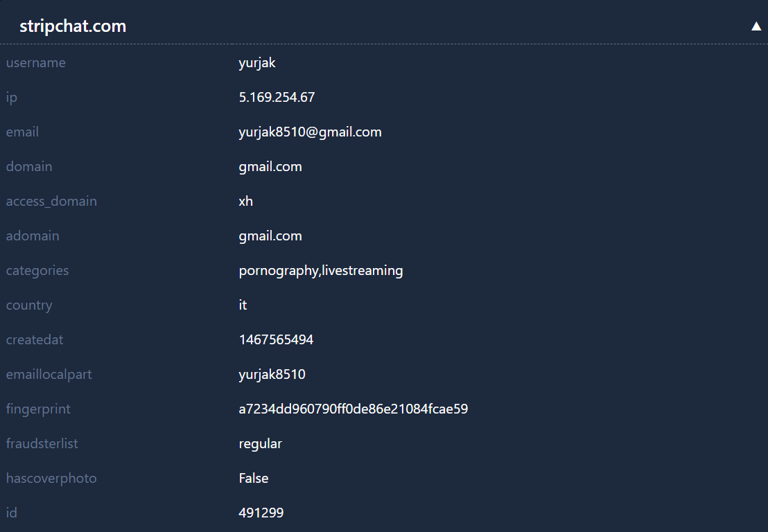The height and width of the screenshot is (532, 768).
Task: Click the createdat timestamp value
Action: 276,340
